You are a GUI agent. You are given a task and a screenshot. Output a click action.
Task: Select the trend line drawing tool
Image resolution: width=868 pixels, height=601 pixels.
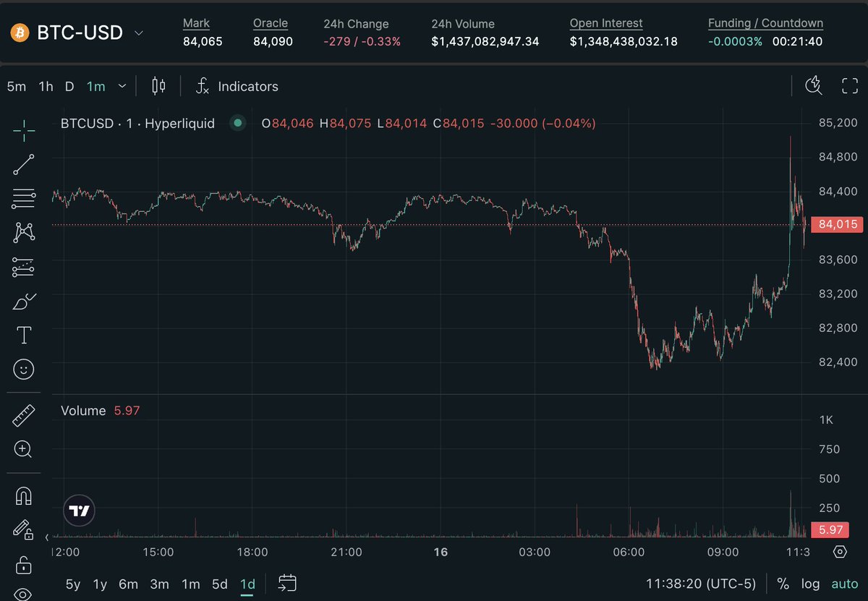(x=24, y=165)
